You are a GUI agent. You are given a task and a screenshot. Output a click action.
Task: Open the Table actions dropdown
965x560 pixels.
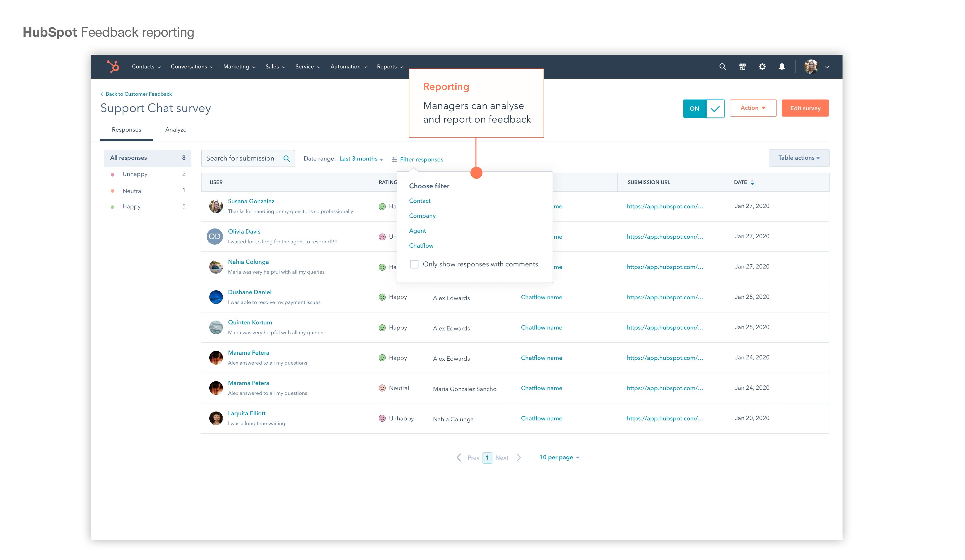[x=799, y=158]
